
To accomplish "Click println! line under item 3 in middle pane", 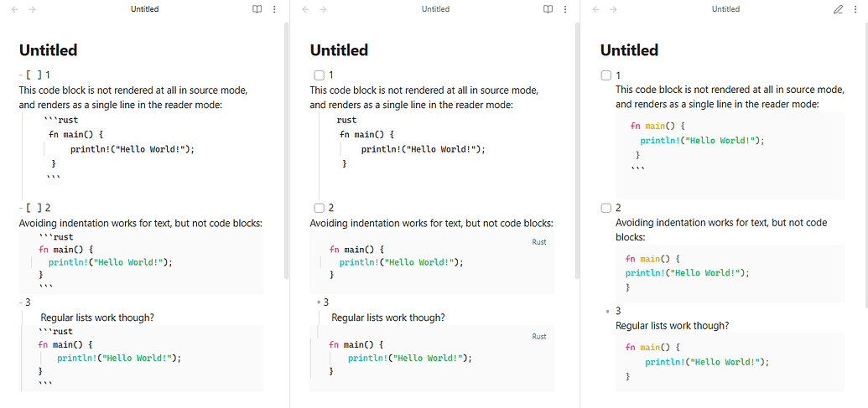I will (x=409, y=359).
